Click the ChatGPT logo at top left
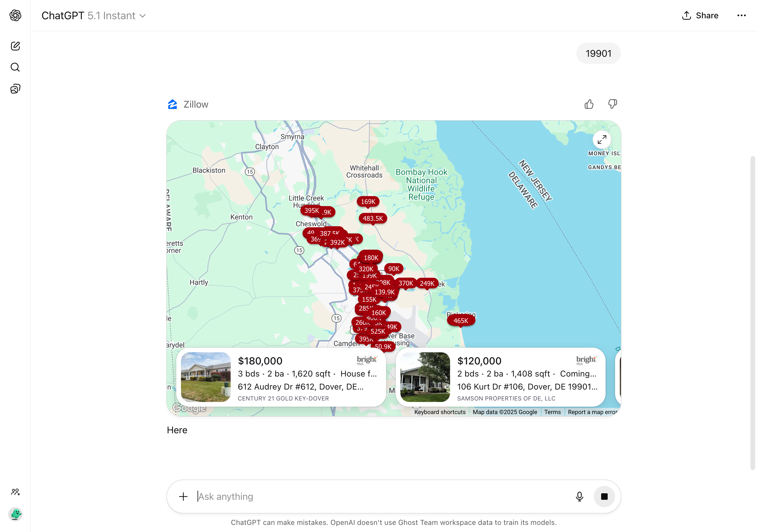The image size is (757, 532). 14,15
